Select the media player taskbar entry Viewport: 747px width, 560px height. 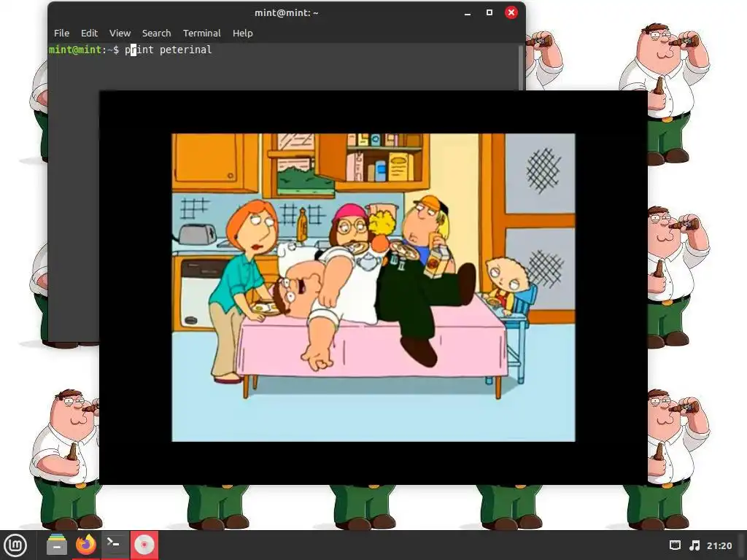[x=144, y=545]
